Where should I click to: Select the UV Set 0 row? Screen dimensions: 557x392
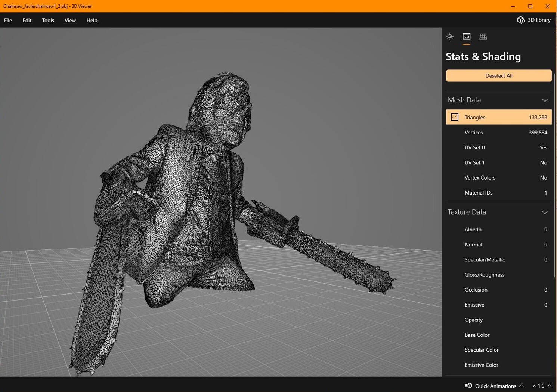point(499,147)
